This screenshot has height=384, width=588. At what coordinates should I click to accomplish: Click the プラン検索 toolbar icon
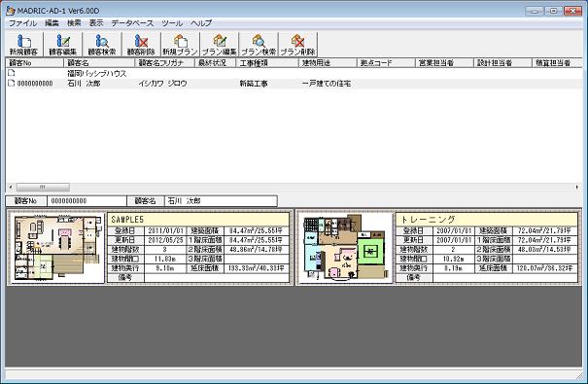click(259, 45)
